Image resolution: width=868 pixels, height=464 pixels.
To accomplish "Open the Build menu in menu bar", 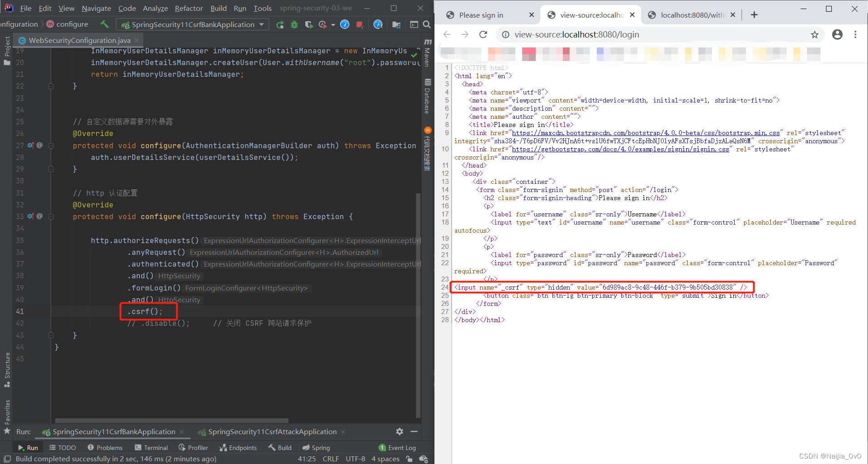I will coord(218,8).
